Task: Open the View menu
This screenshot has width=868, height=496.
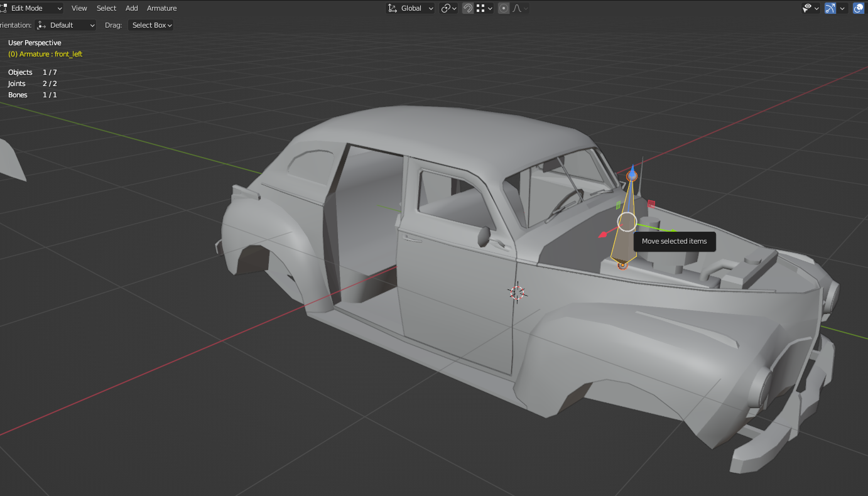Action: [79, 8]
